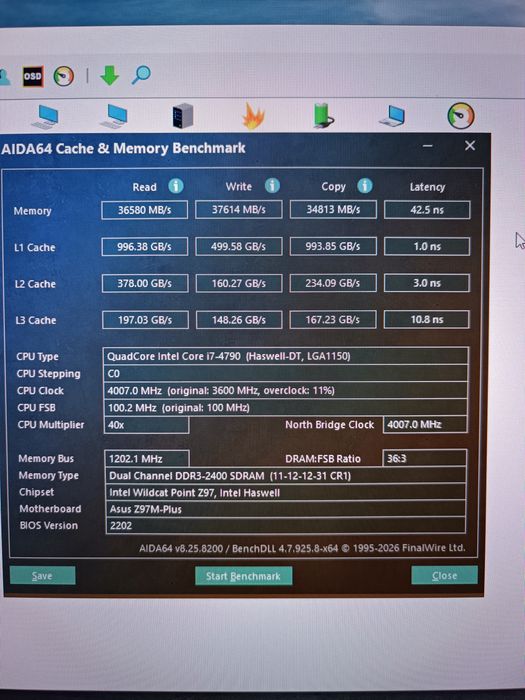Click CPU FSB value 100.2 MHz
The height and width of the screenshot is (700, 525).
286,408
